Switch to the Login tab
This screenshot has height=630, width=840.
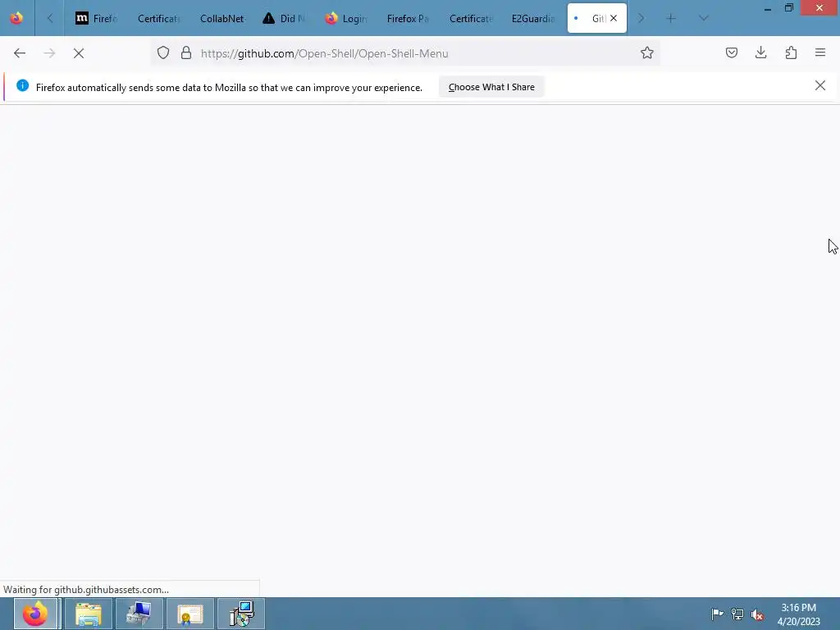(346, 18)
